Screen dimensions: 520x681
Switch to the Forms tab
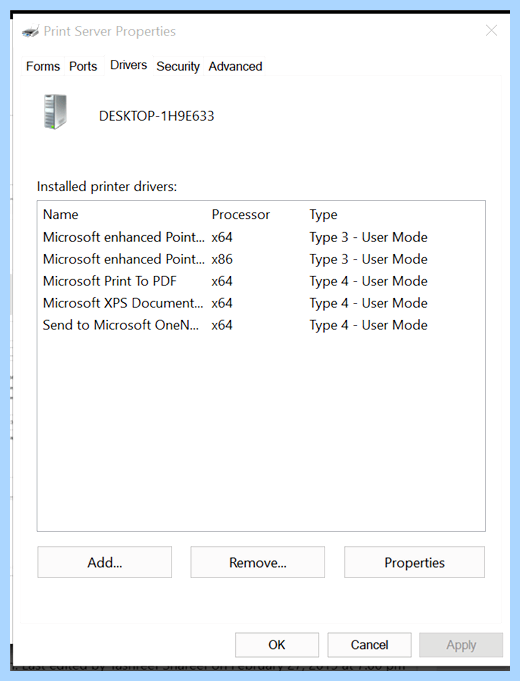coord(43,66)
